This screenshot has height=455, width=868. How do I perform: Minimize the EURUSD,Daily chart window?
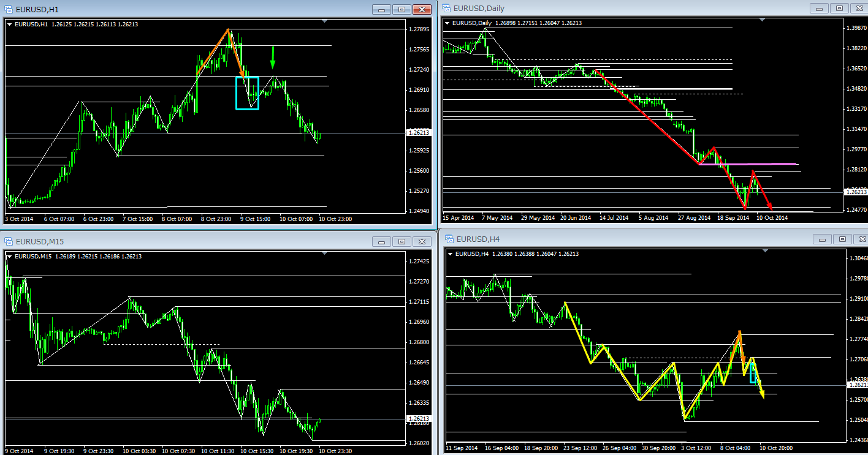pyautogui.click(x=820, y=8)
